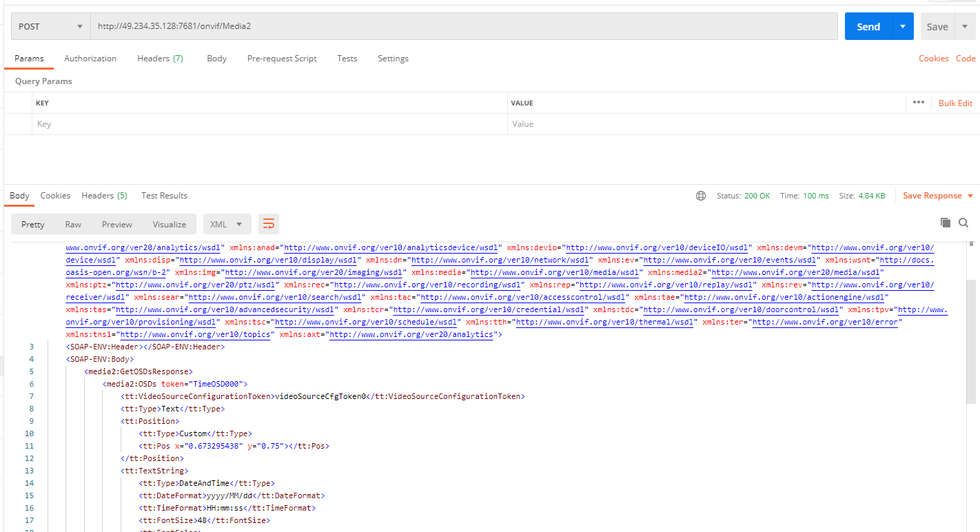Click the Bulk Edit link
The image size is (980, 532).
click(x=955, y=103)
